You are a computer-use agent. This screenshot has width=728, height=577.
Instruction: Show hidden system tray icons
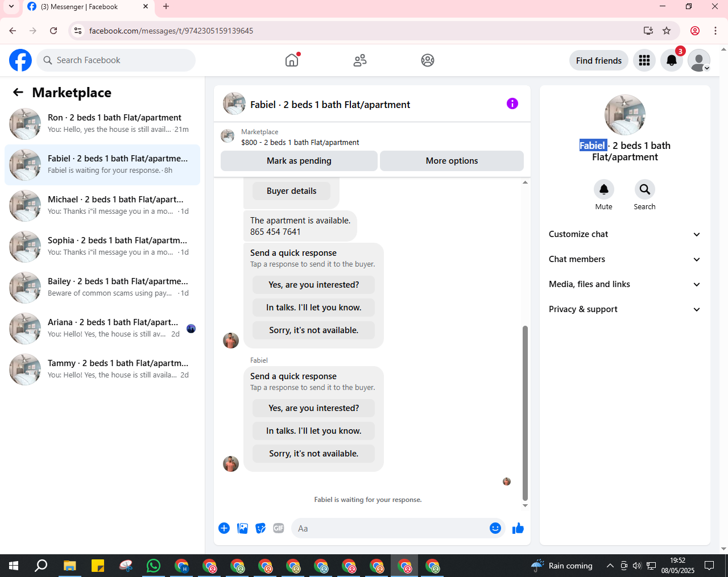[x=610, y=566]
